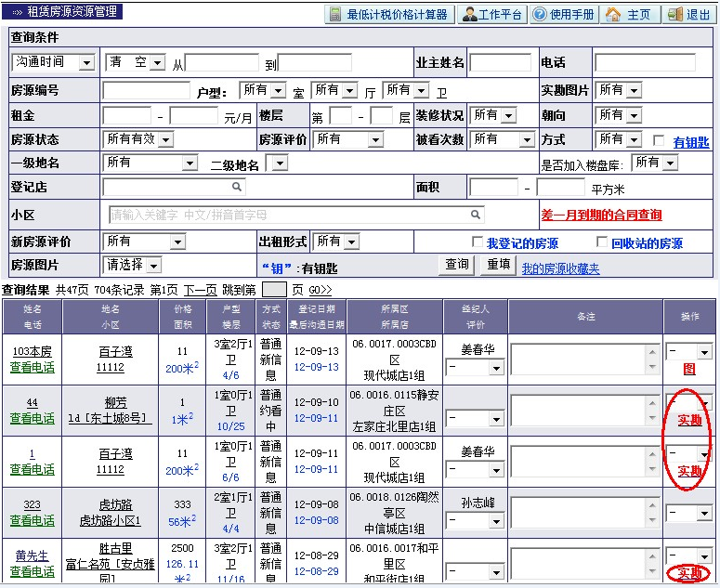Click the 从 start date field
This screenshot has width=720, height=588.
[x=222, y=62]
